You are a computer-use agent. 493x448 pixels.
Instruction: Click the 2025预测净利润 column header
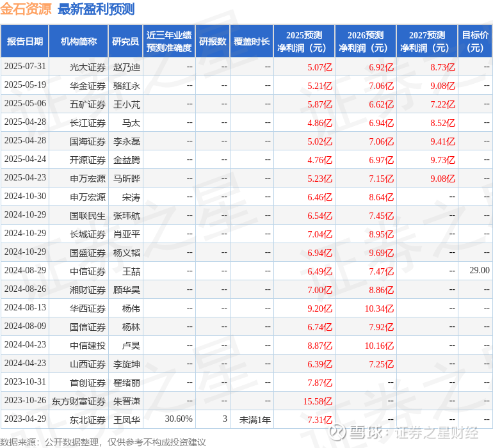(304, 41)
